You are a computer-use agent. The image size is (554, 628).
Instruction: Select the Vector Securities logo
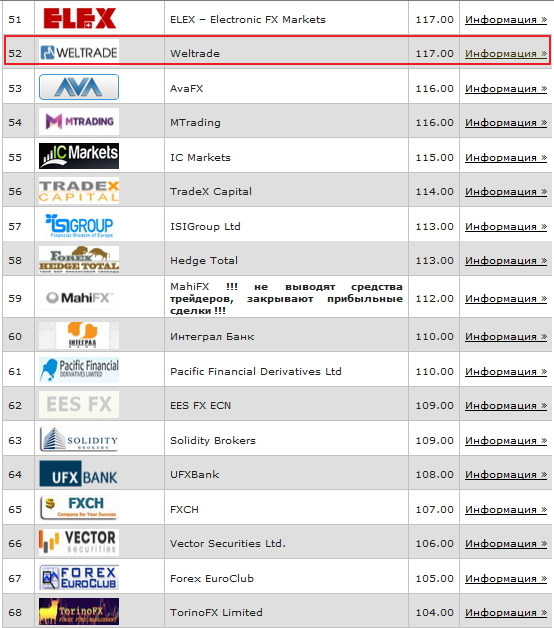pyautogui.click(x=79, y=542)
